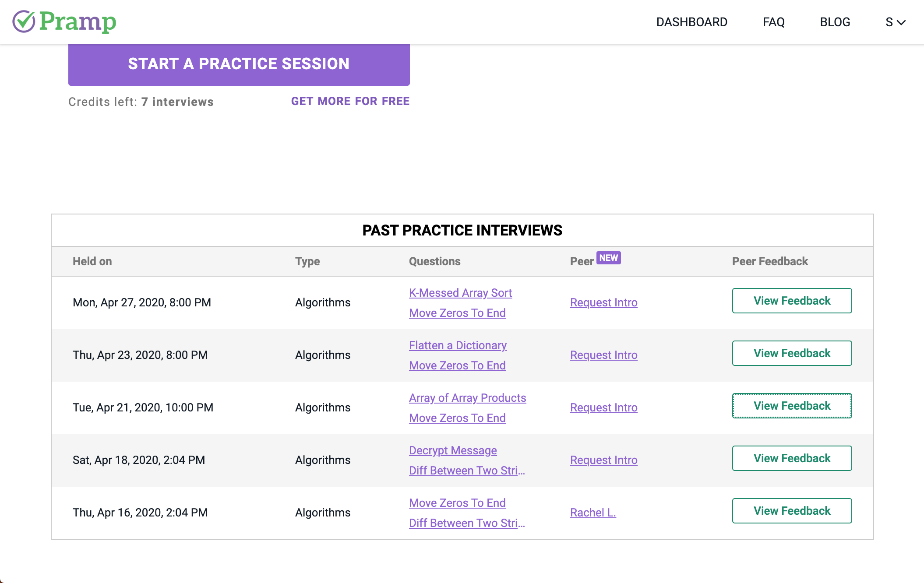The width and height of the screenshot is (924, 583).
Task: Open Rachel L. peer profile
Action: pyautogui.click(x=593, y=513)
